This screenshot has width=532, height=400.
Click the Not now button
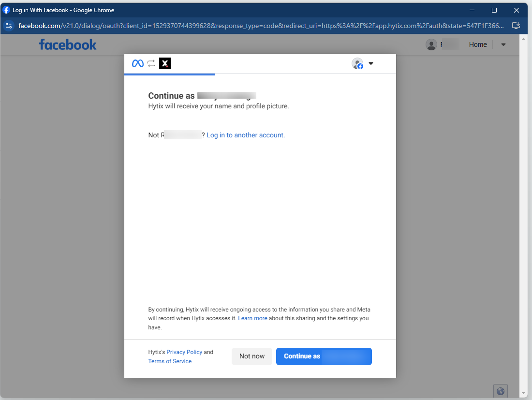(x=252, y=356)
